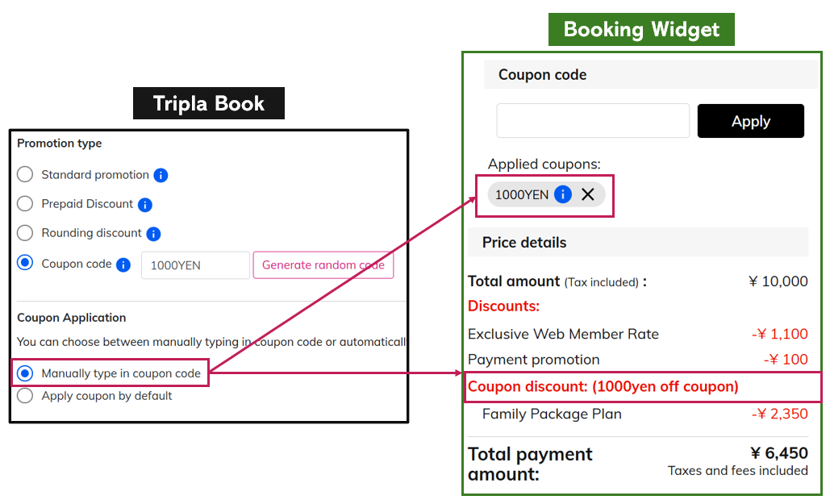Focus the 1000YEN coupon code field
Screen dimensions: 830x504
(195, 265)
